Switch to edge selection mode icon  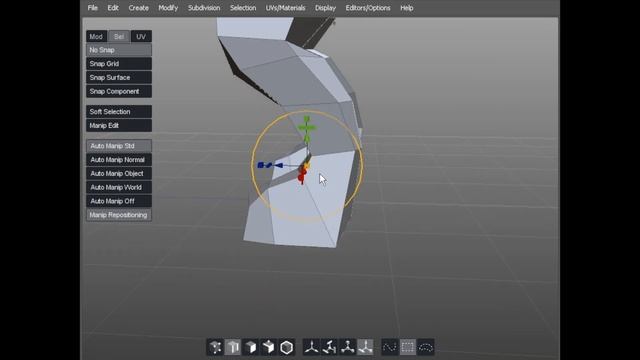click(x=233, y=347)
